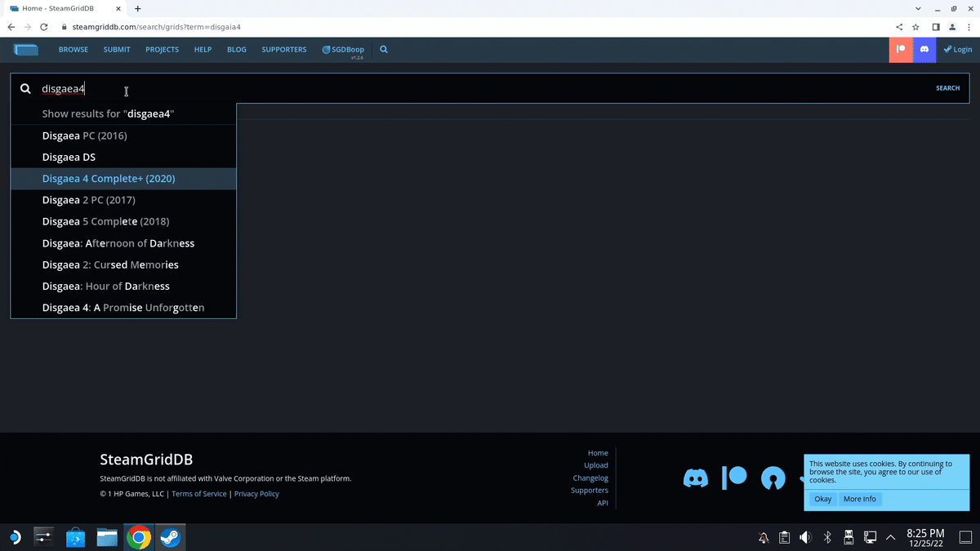Bookmark the page with the star icon
The image size is (980, 551).
[x=916, y=27]
